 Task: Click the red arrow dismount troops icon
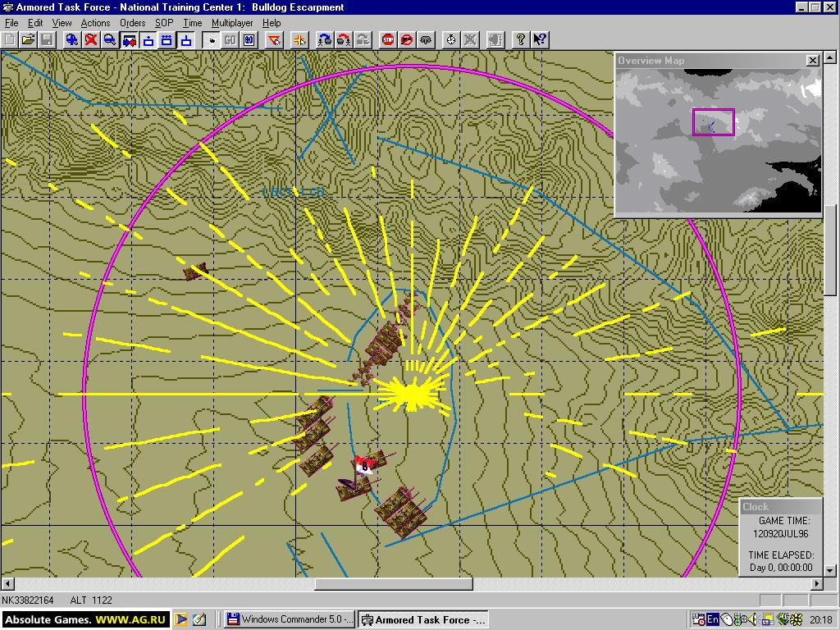[x=344, y=39]
